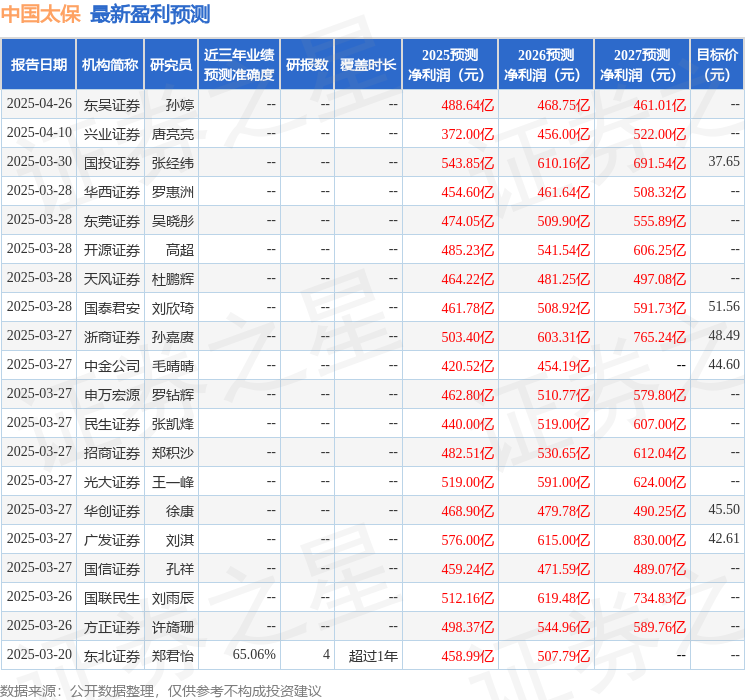Click analyst name 罗惠洲
The width and height of the screenshot is (745, 700).
pos(172,192)
